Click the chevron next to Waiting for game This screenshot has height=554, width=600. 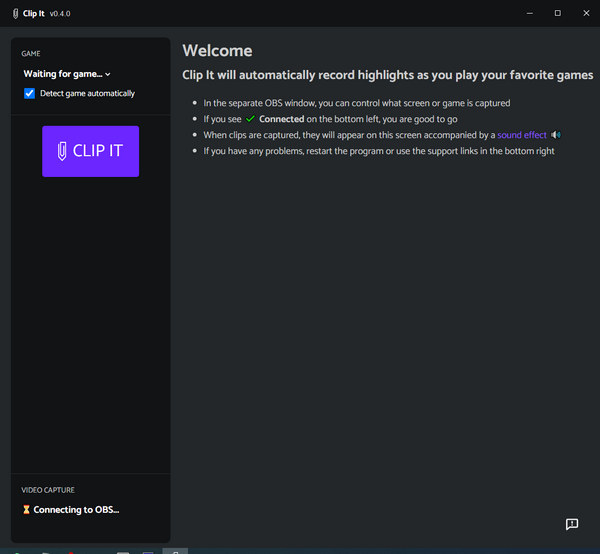(x=107, y=74)
